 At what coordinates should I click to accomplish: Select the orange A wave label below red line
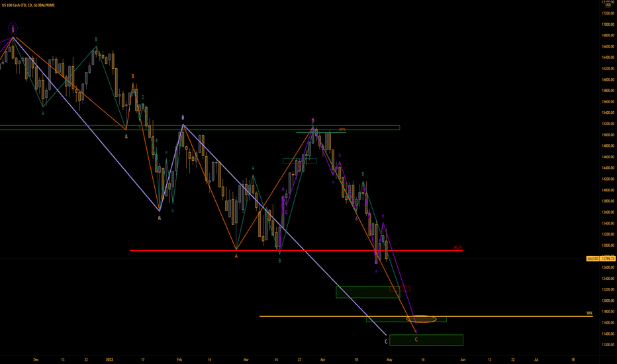[236, 256]
